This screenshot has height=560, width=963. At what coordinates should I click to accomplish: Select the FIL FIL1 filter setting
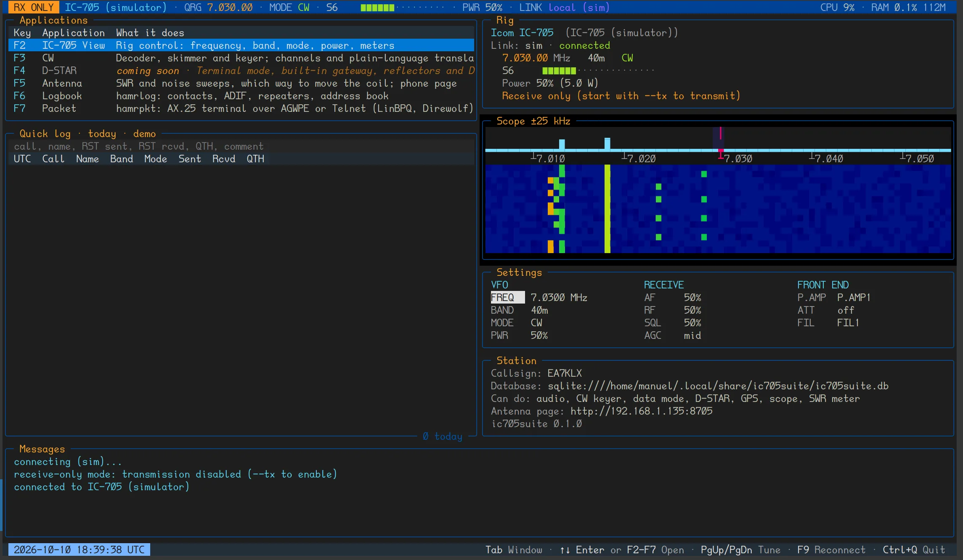tap(828, 323)
